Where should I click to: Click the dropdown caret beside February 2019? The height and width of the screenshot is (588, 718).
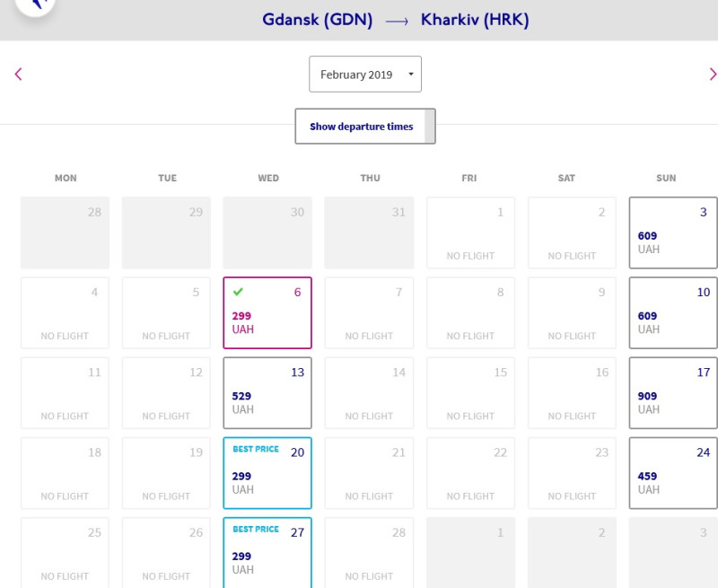click(411, 75)
